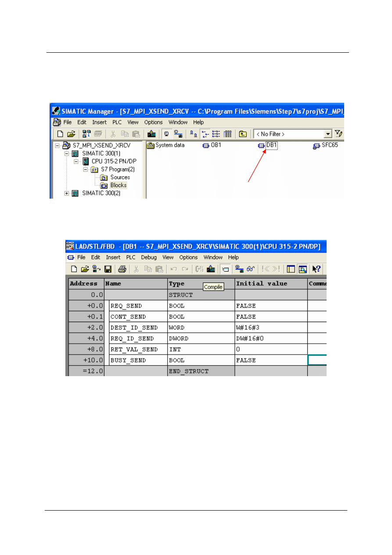Screen dimensions: 392x555
Task: Select Sources folder in project tree
Action: (120, 178)
